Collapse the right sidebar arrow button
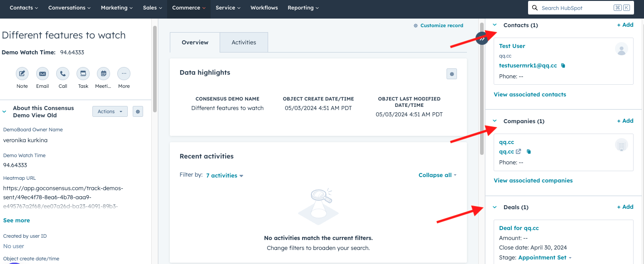644x264 pixels. click(482, 39)
